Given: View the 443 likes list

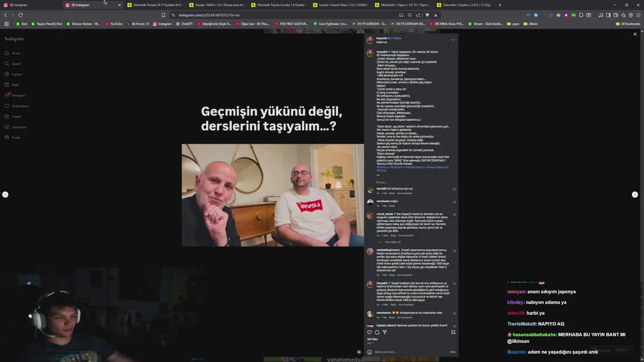Looking at the screenshot, I should (372, 339).
